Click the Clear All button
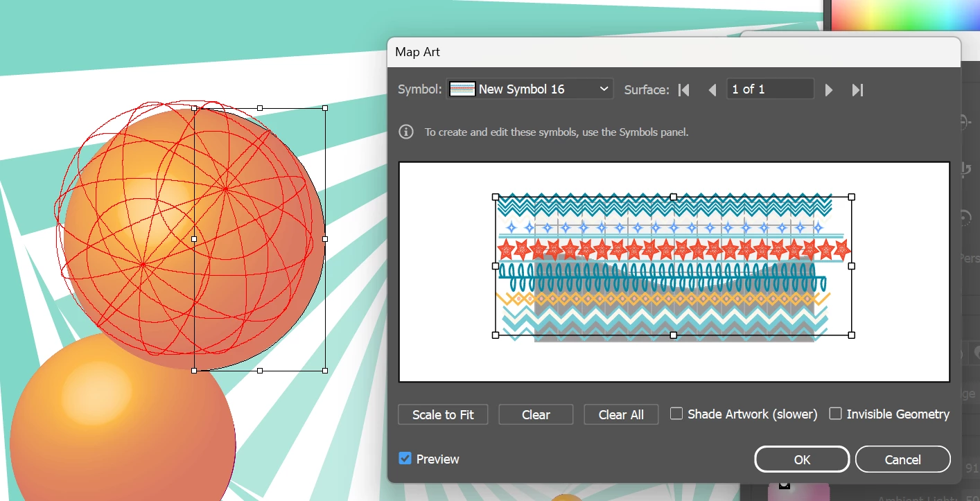Viewport: 980px width, 501px height. pyautogui.click(x=621, y=414)
